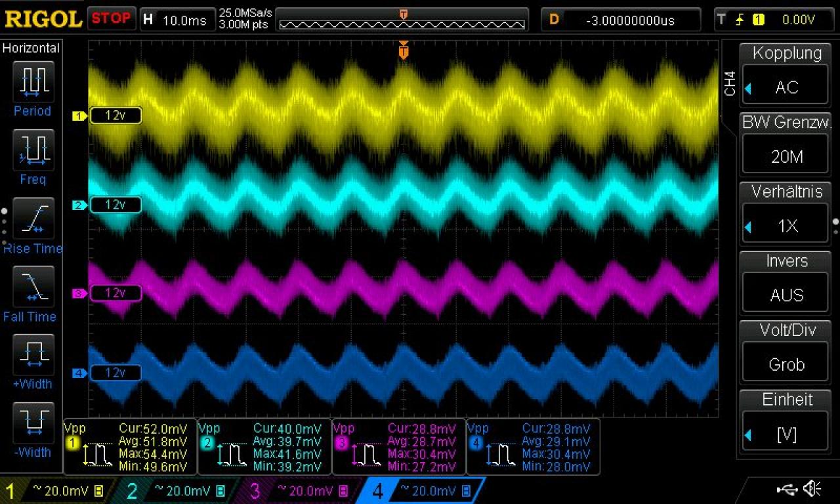Click the Cur:52.0mV value
Image resolution: width=840 pixels, height=504 pixels.
153,429
